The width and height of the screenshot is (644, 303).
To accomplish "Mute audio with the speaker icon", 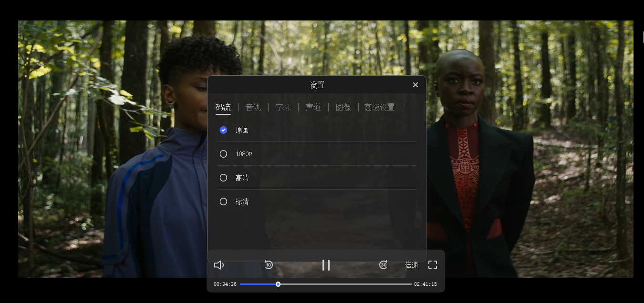I will pos(219,265).
